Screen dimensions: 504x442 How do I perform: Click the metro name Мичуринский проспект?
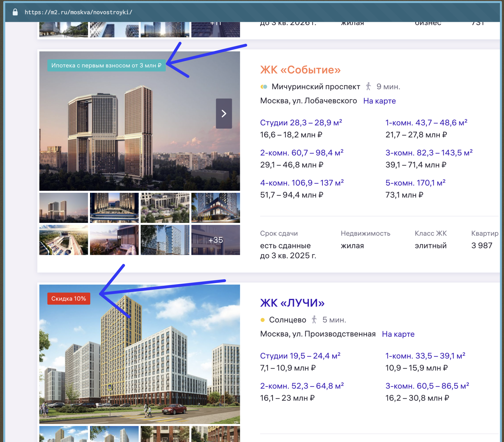coord(316,86)
